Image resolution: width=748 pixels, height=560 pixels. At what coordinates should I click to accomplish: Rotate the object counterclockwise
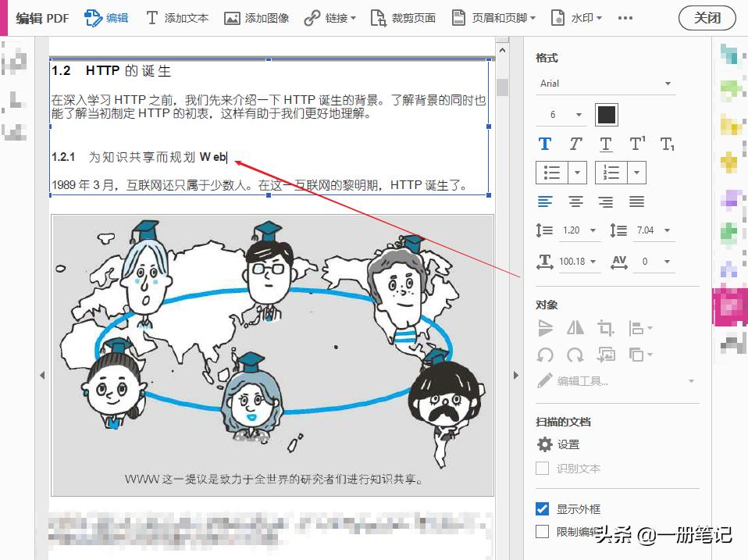coord(545,355)
